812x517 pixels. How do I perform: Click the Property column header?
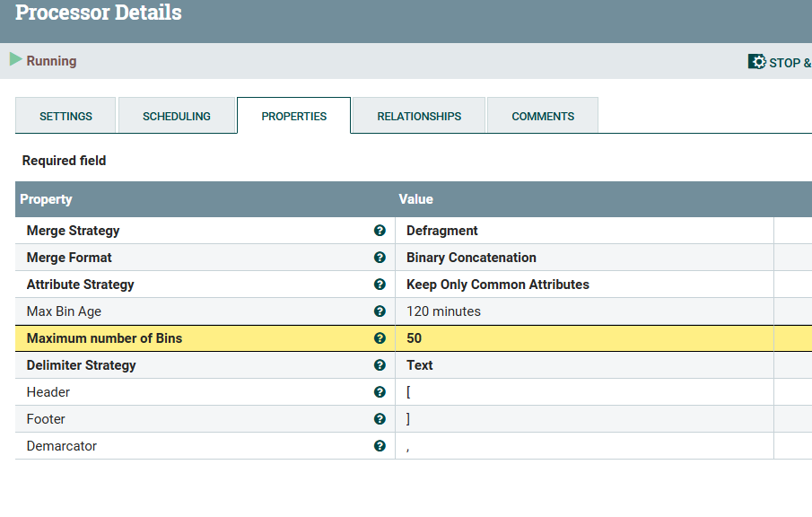[x=46, y=199]
